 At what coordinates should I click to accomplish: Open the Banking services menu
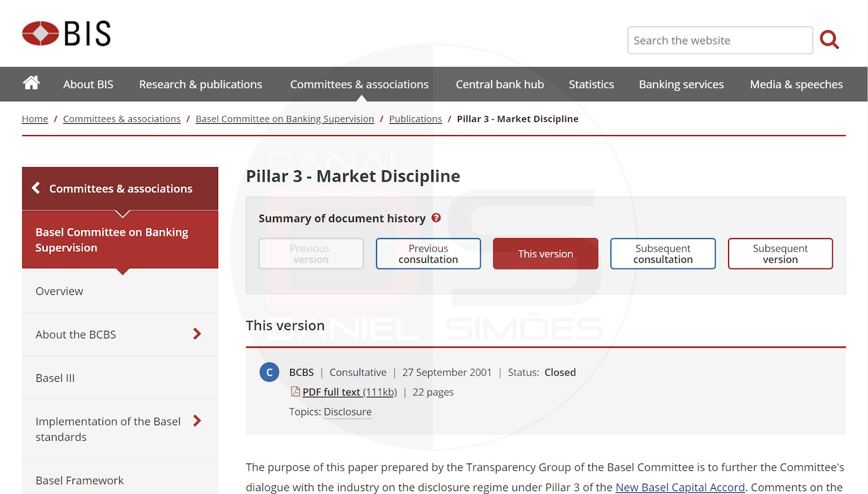tap(681, 85)
